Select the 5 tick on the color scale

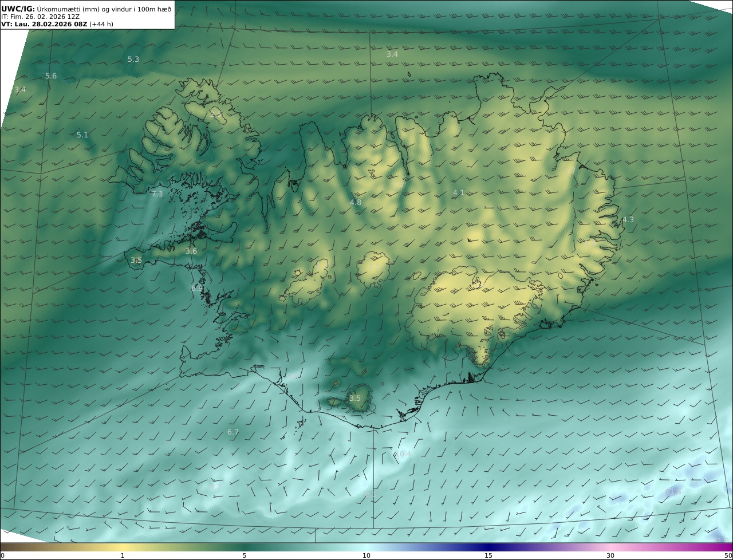[x=245, y=555]
